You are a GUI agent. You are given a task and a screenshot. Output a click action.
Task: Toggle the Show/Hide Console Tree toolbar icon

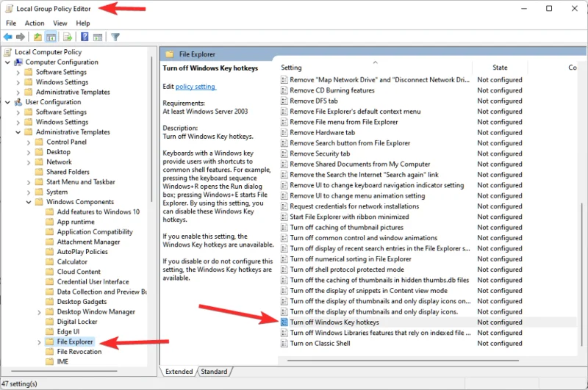point(51,37)
